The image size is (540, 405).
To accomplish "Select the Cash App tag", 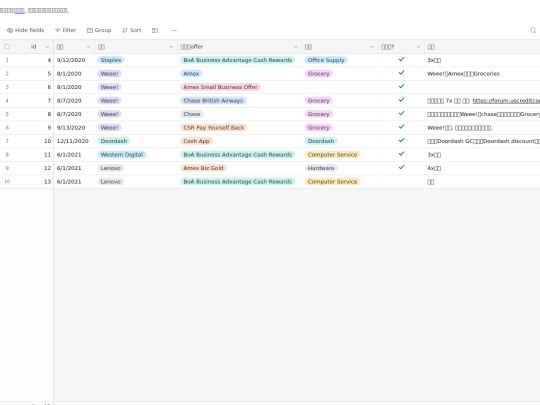I will 196,141.
